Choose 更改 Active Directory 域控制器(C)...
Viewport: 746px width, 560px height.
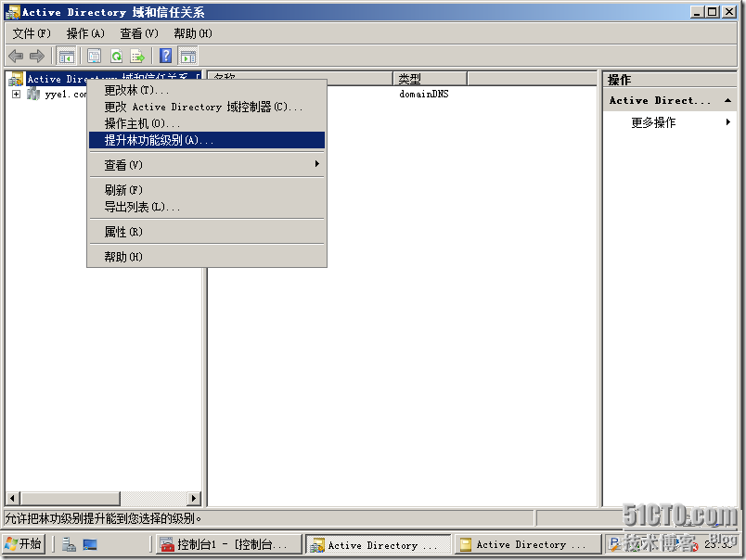[207, 107]
